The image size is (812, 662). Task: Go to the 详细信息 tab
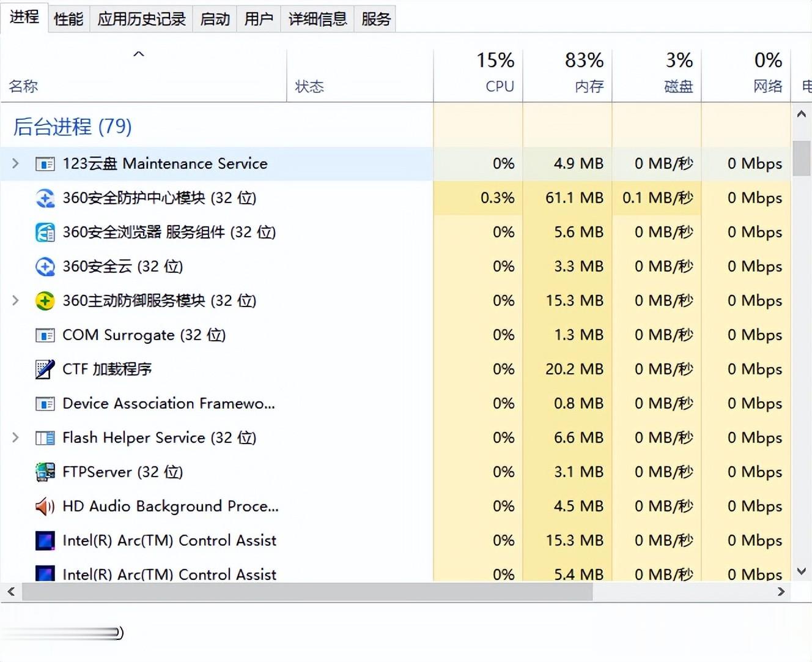[x=317, y=19]
